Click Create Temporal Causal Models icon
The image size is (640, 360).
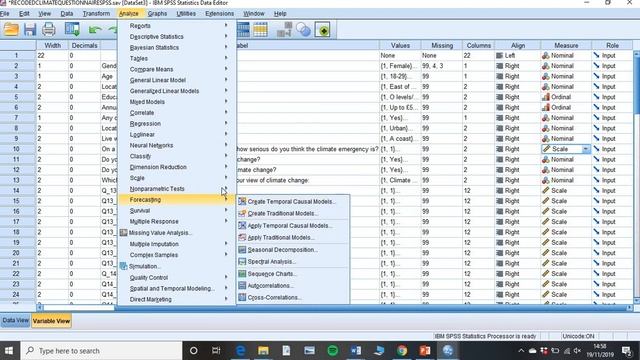click(242, 201)
